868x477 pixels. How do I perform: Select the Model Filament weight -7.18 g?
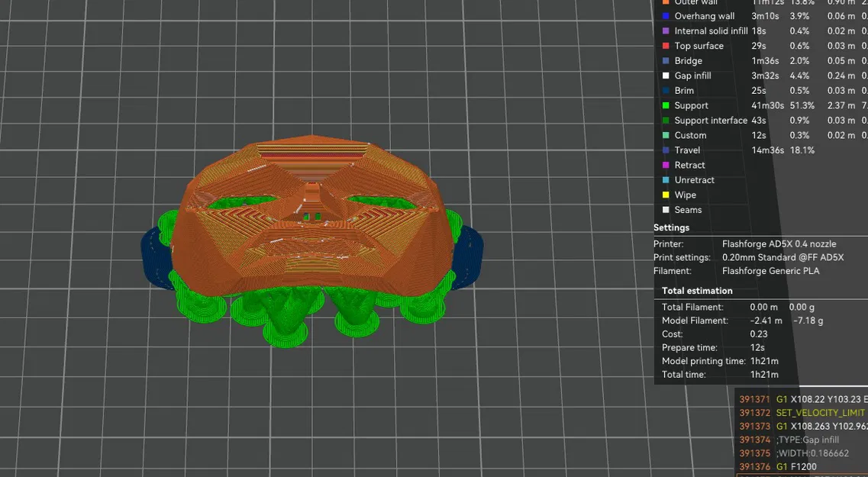tap(808, 321)
